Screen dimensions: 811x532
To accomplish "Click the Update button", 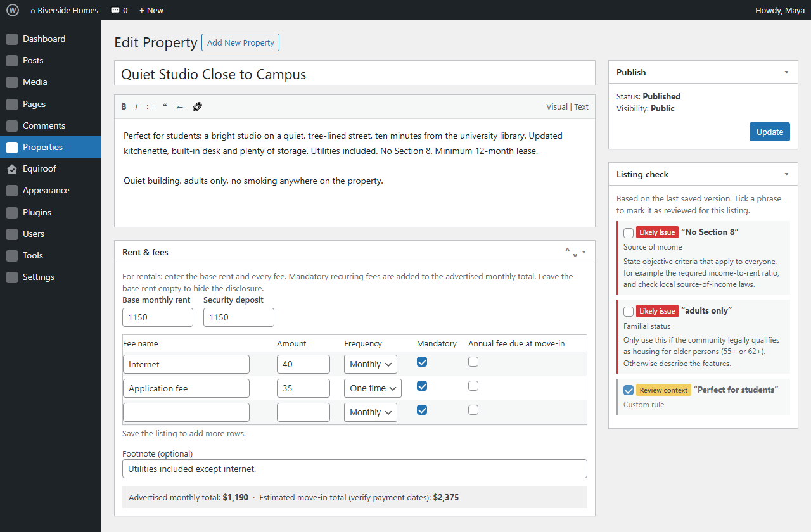I will 770,132.
